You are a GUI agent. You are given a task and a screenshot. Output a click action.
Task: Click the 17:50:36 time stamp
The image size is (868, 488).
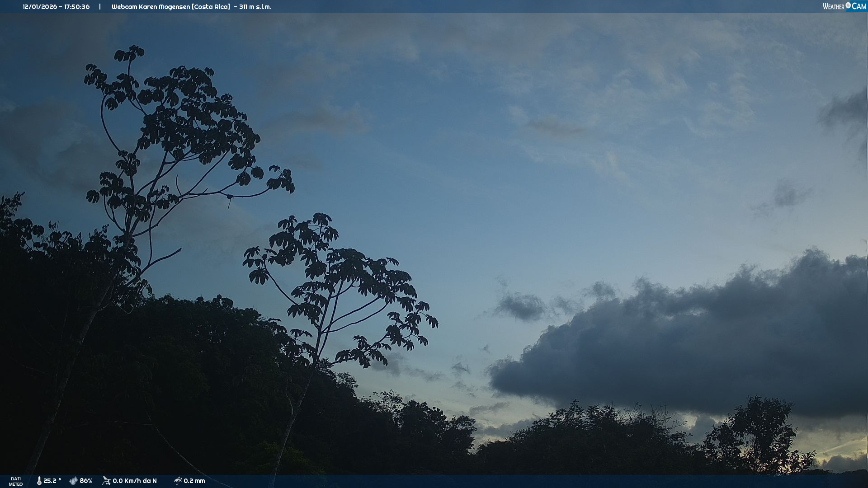pyautogui.click(x=76, y=7)
